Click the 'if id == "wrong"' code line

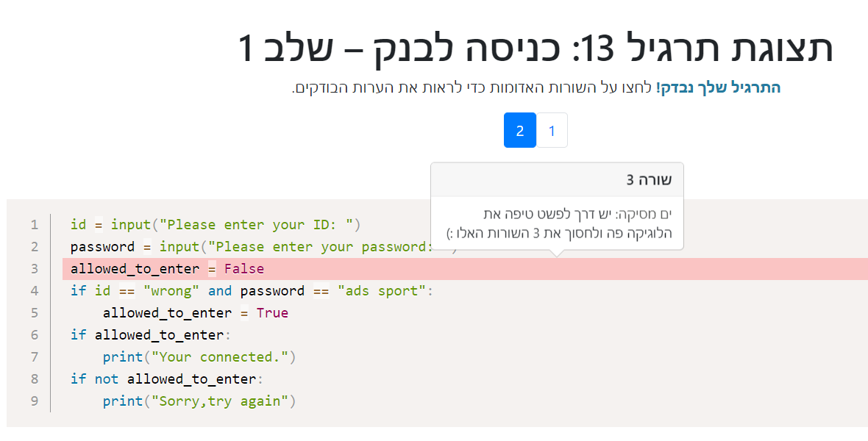click(252, 291)
